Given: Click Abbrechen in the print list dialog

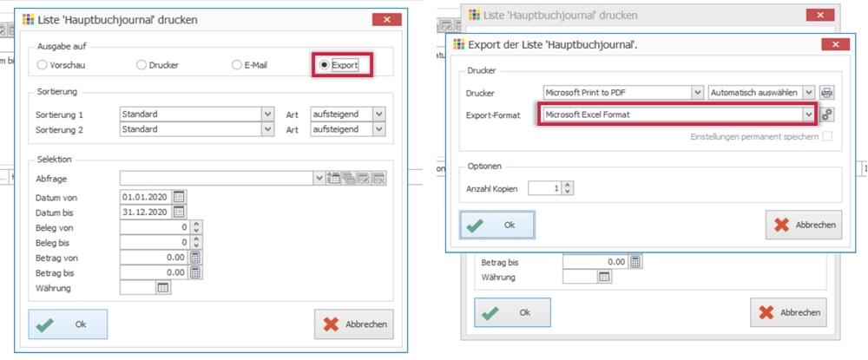Looking at the screenshot, I should coord(354,324).
